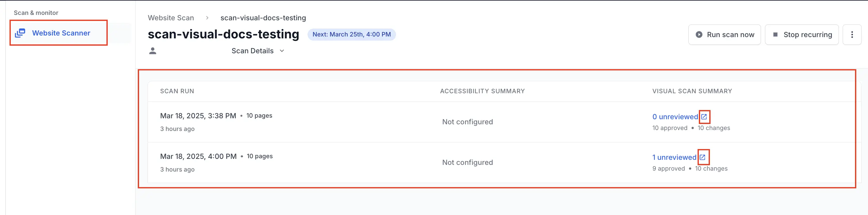Click the chevron next to Scan Details
The height and width of the screenshot is (215, 868).
(x=282, y=51)
